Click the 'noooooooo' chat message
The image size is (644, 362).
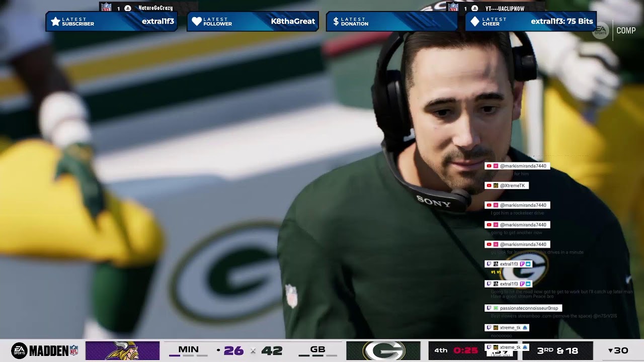point(501,335)
